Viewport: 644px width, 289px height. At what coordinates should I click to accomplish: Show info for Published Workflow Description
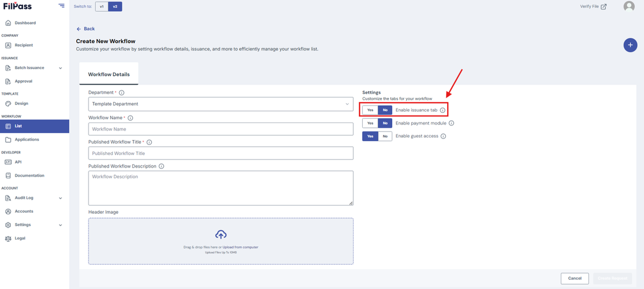click(162, 167)
